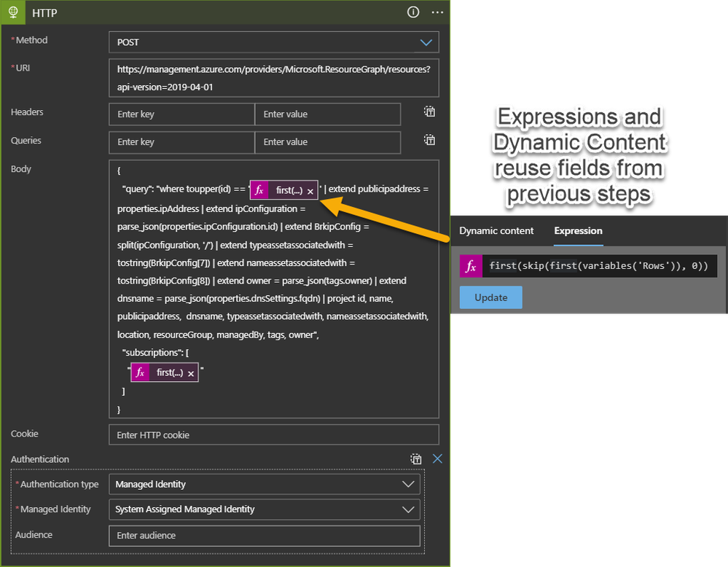Click the Authentication section label
This screenshot has height=567, width=728.
coord(40,459)
